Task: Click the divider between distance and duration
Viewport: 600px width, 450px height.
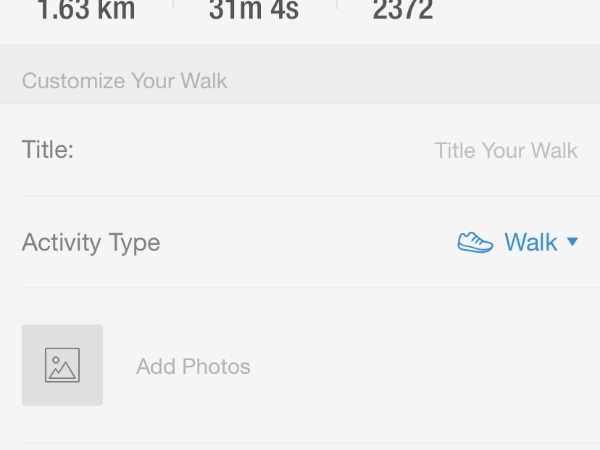Action: pos(173,5)
